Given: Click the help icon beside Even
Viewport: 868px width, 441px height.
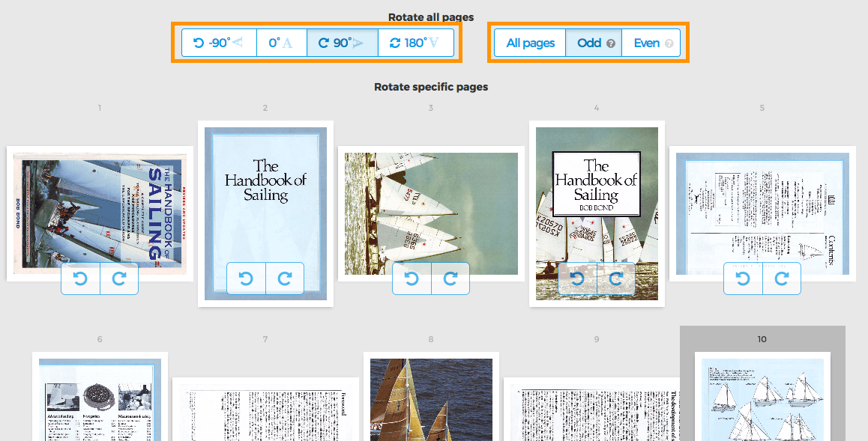Looking at the screenshot, I should 669,43.
